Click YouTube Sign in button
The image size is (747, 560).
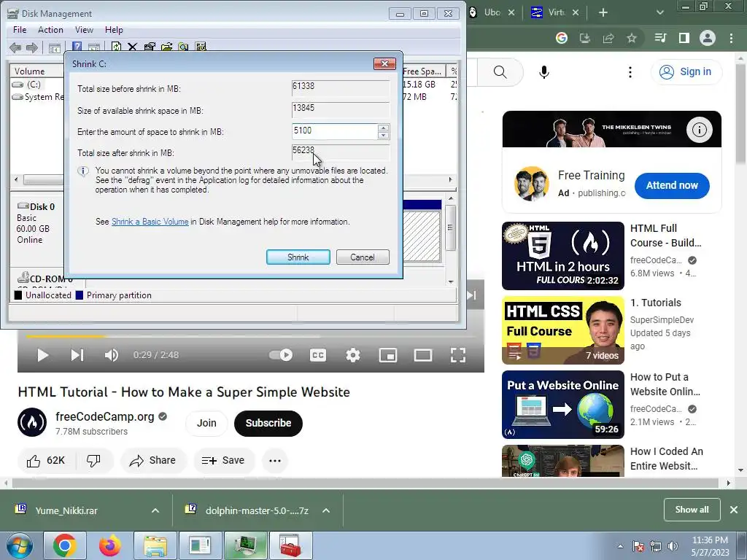click(x=686, y=72)
